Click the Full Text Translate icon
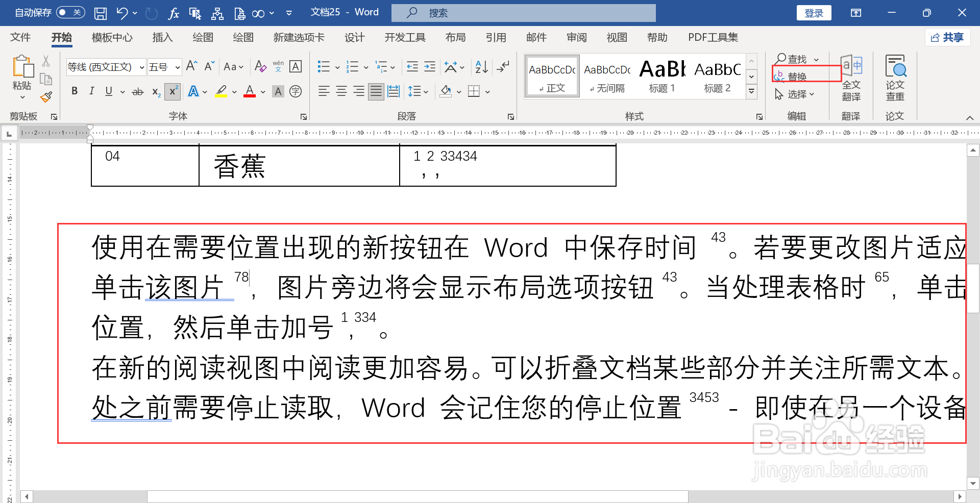This screenshot has width=980, height=503. [851, 78]
